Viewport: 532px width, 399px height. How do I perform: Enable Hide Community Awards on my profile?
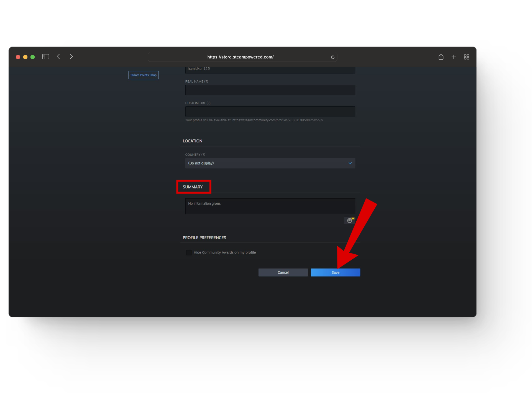click(x=189, y=253)
